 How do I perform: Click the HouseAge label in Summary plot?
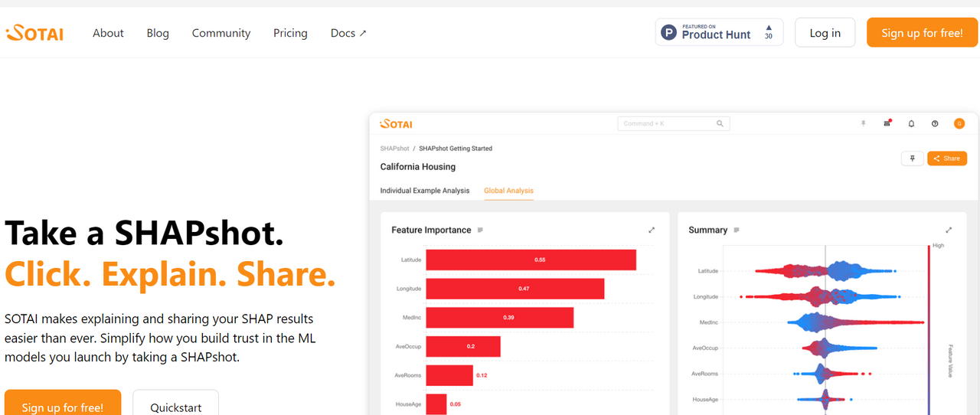coord(705,400)
